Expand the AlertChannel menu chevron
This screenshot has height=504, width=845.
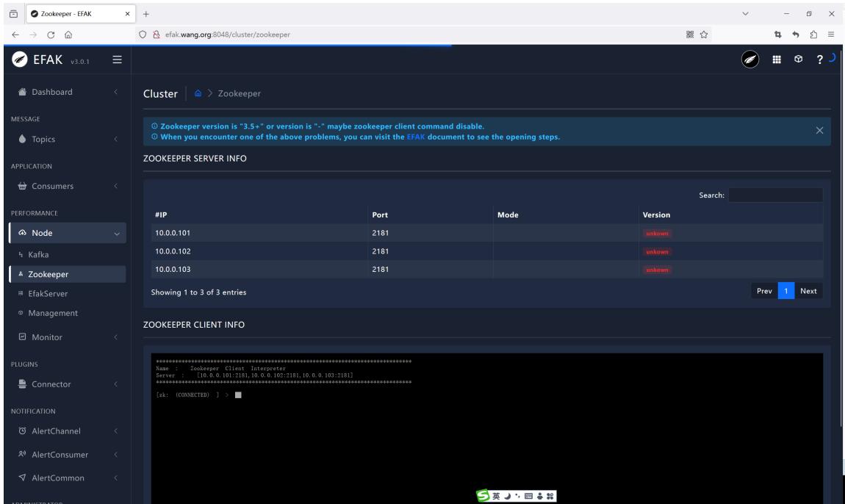pyautogui.click(x=116, y=431)
